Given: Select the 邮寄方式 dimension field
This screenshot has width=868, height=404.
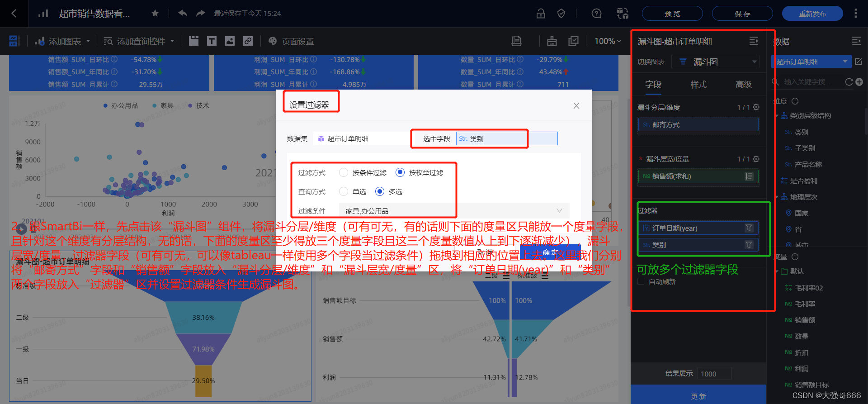Looking at the screenshot, I should pos(698,124).
